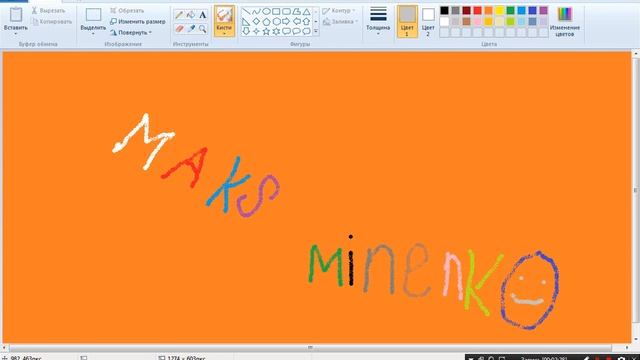This screenshot has height=360, width=640.
Task: Choose the Right arrow shape
Action: pyautogui.click(x=286, y=21)
